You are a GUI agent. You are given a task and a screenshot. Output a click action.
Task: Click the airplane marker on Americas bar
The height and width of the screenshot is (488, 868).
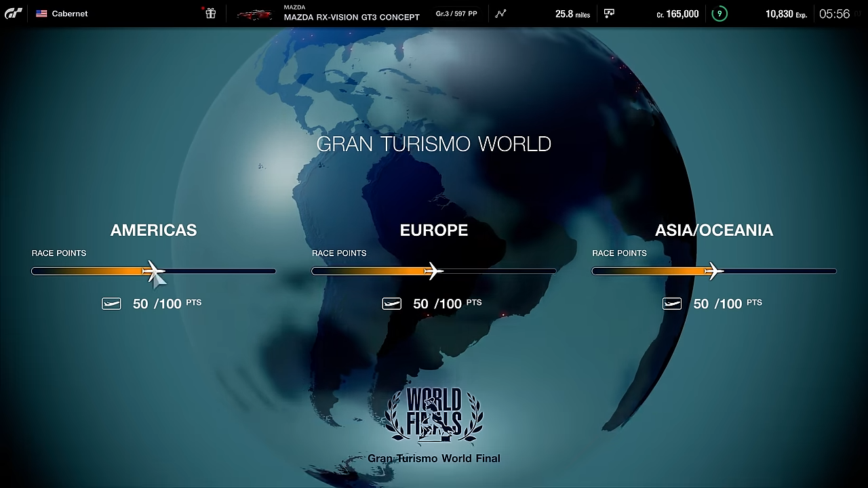click(154, 271)
